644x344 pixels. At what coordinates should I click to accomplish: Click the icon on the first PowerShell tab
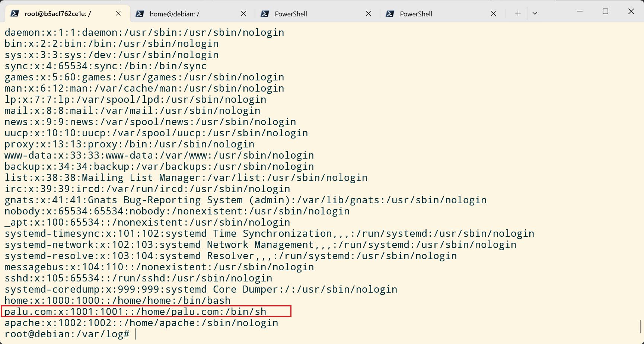coord(265,14)
